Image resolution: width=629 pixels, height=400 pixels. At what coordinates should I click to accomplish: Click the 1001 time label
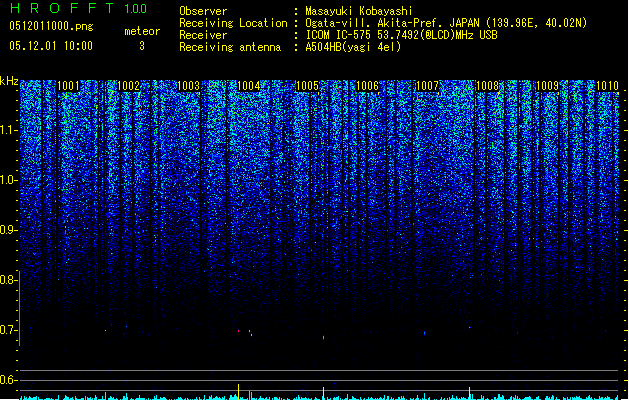(x=68, y=86)
